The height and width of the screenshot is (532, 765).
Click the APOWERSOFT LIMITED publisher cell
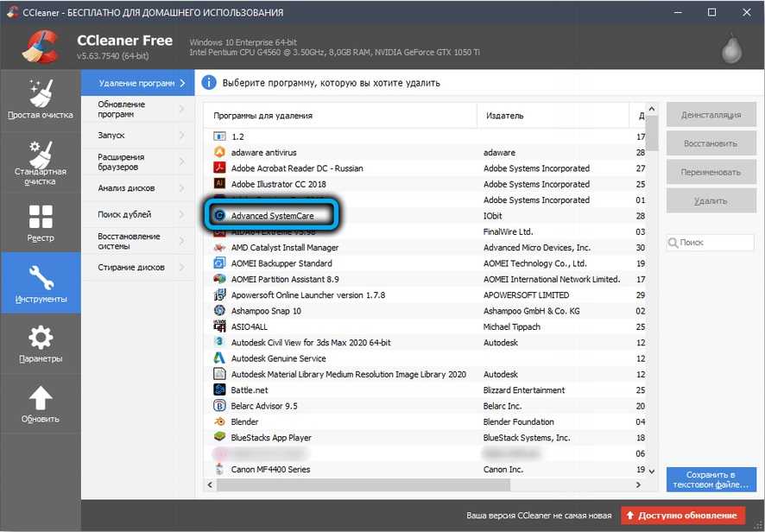tap(526, 294)
